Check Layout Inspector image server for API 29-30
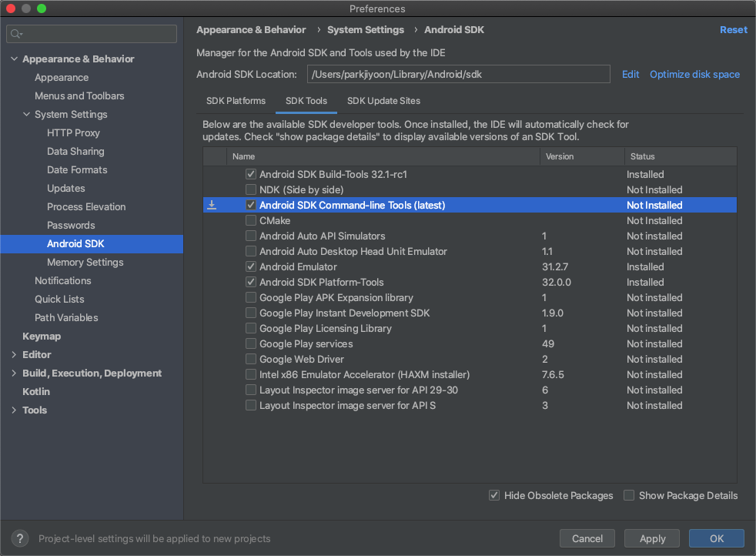The height and width of the screenshot is (556, 756). (x=251, y=390)
